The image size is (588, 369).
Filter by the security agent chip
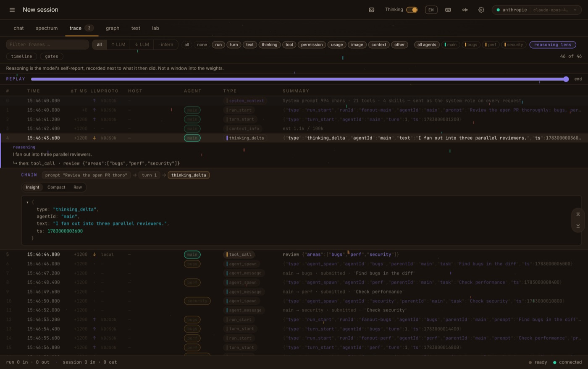pos(514,44)
